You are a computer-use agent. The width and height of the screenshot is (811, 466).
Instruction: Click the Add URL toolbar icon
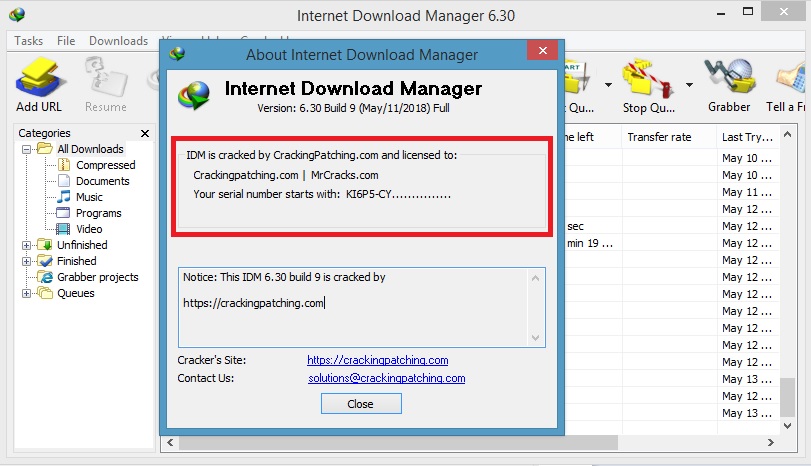[x=40, y=78]
